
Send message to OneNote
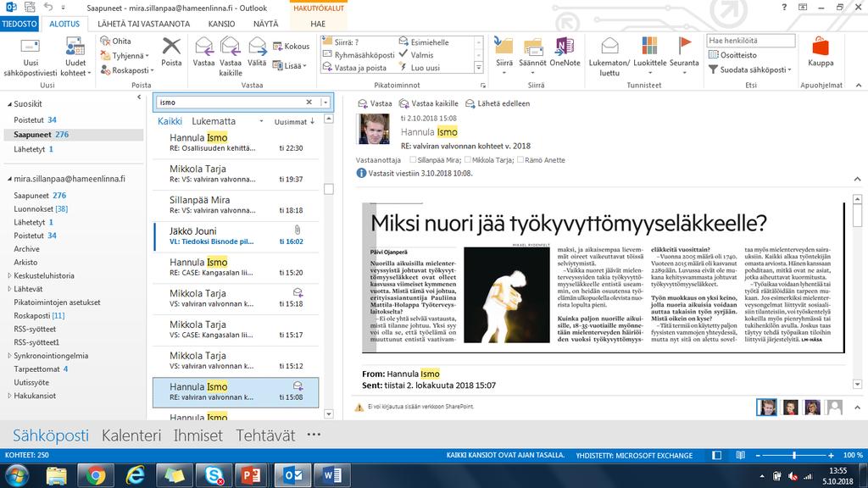click(565, 53)
